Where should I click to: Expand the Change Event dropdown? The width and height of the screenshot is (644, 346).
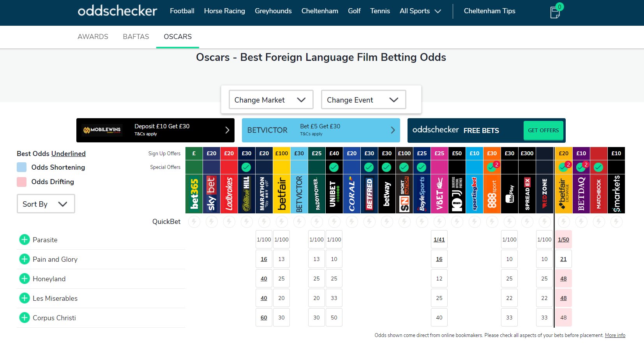tap(363, 100)
